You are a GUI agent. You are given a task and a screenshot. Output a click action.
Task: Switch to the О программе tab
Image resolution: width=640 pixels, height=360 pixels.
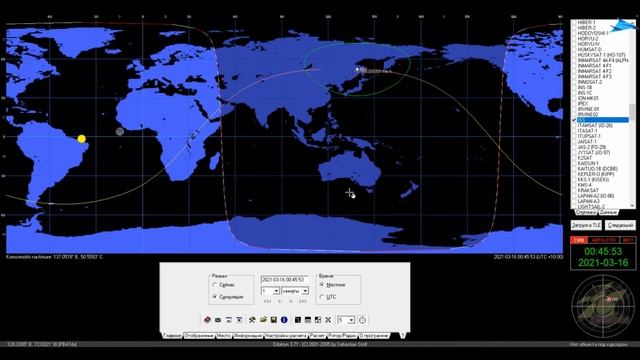click(x=374, y=336)
